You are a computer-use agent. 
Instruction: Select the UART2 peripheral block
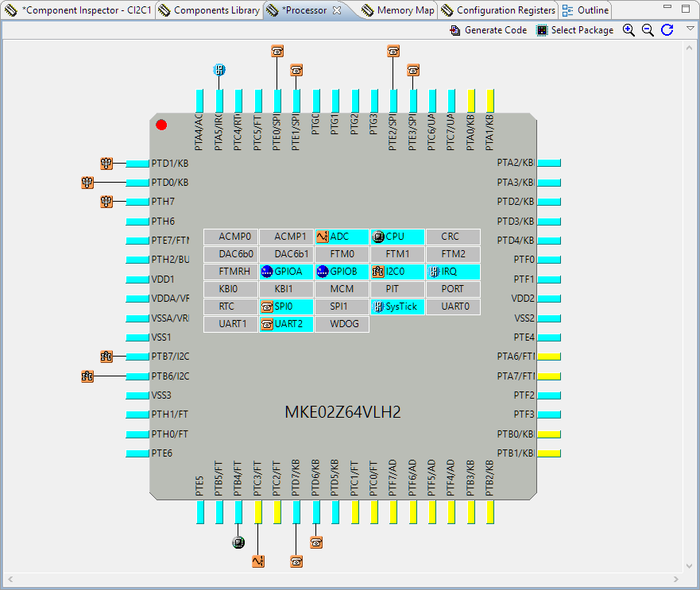coord(286,324)
